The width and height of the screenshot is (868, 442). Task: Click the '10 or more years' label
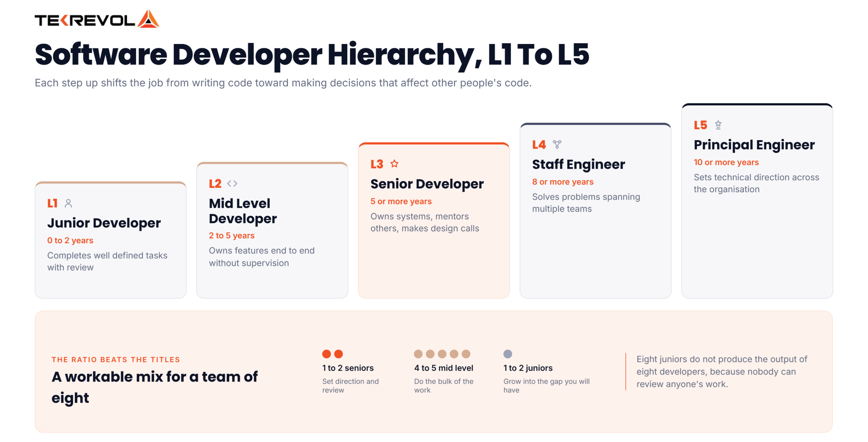[726, 162]
